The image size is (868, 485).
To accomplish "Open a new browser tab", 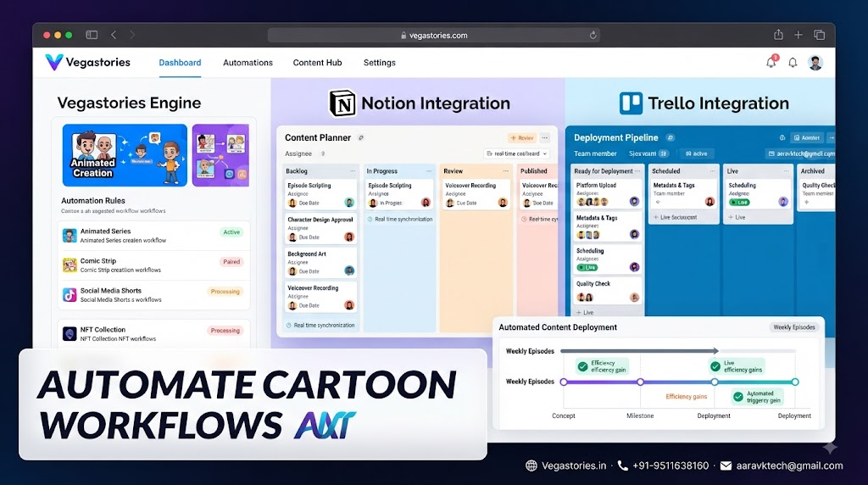I will point(798,35).
